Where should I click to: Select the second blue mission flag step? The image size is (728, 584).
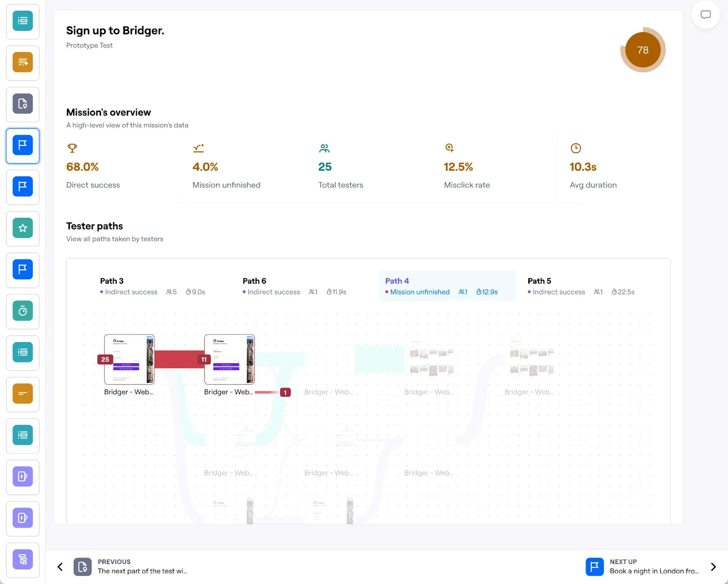pos(22,187)
